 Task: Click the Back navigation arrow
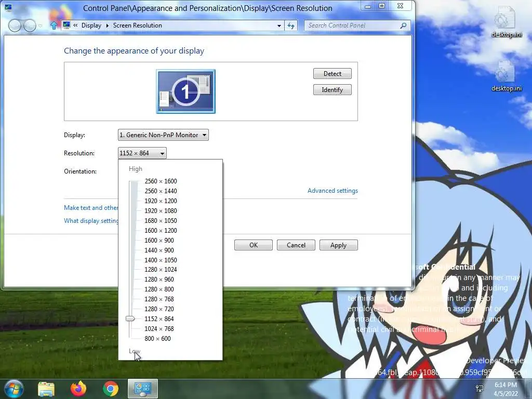coord(15,25)
